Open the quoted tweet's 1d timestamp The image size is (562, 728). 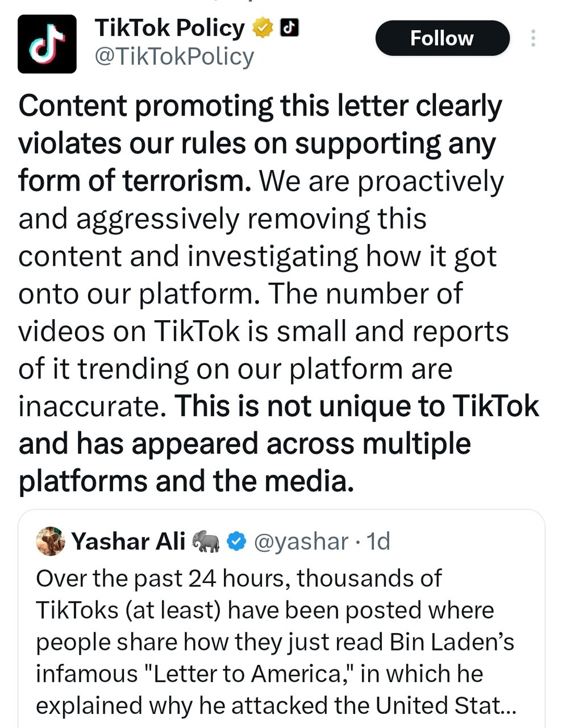378,541
